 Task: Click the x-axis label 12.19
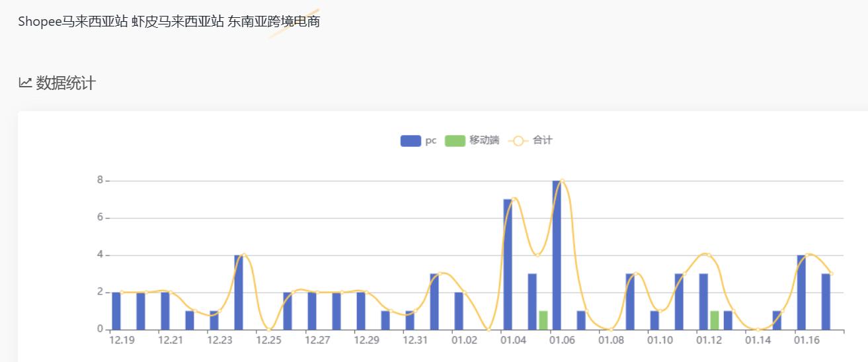pos(122,340)
